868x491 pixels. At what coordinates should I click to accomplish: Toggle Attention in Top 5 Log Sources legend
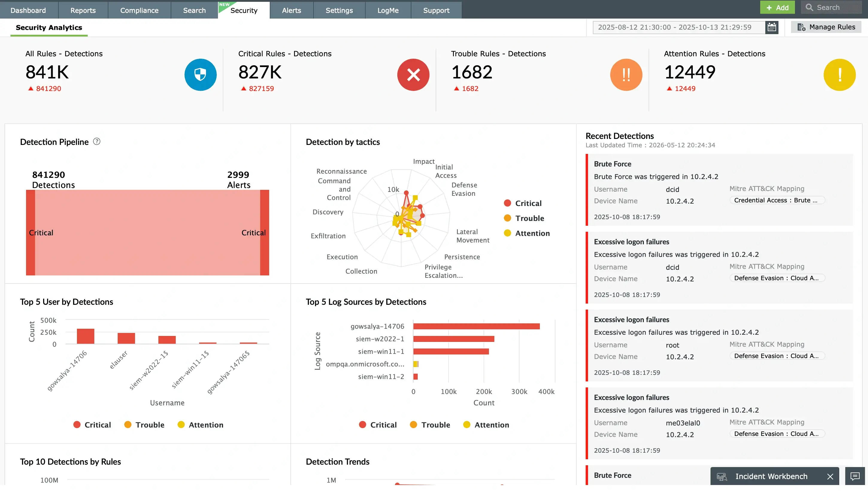click(486, 425)
